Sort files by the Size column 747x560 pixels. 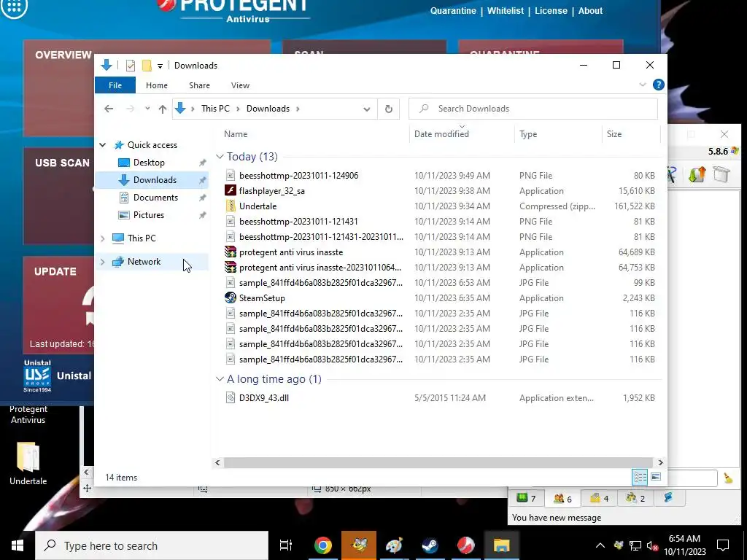point(631,134)
